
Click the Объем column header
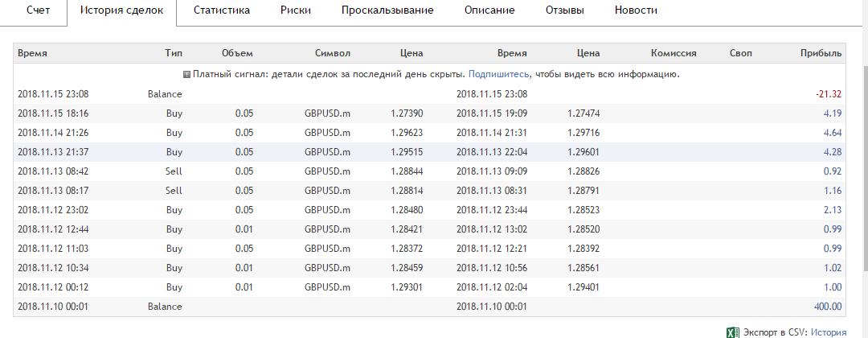click(237, 53)
